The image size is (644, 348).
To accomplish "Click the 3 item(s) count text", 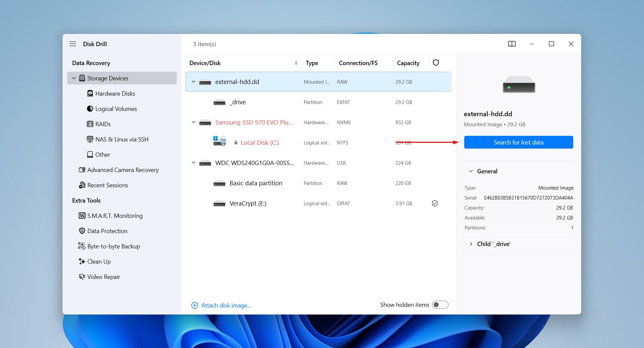I will click(204, 44).
